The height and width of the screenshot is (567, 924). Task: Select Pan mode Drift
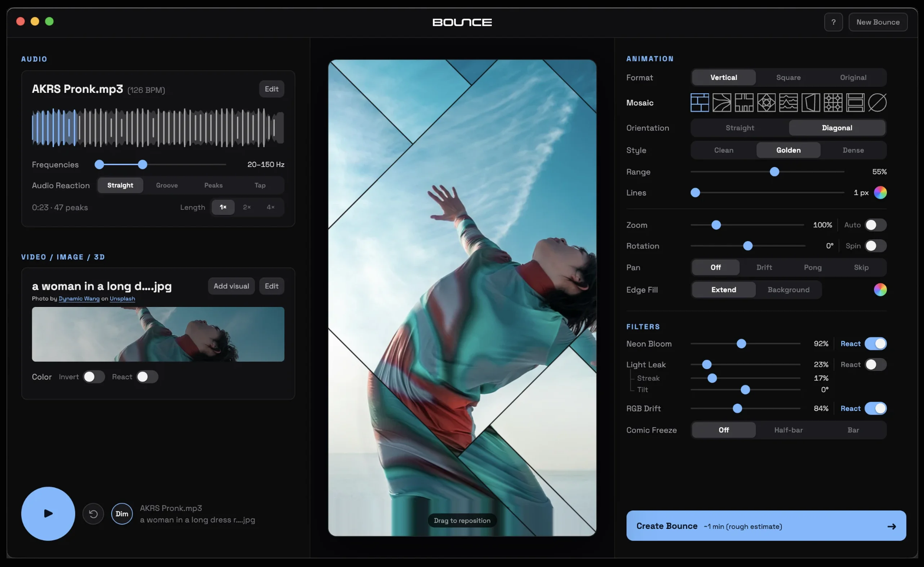tap(764, 267)
